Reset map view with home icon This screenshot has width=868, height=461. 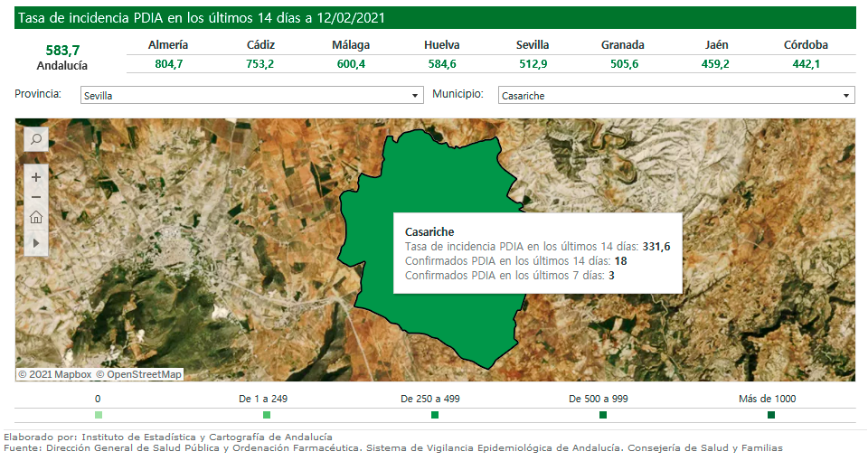36,217
